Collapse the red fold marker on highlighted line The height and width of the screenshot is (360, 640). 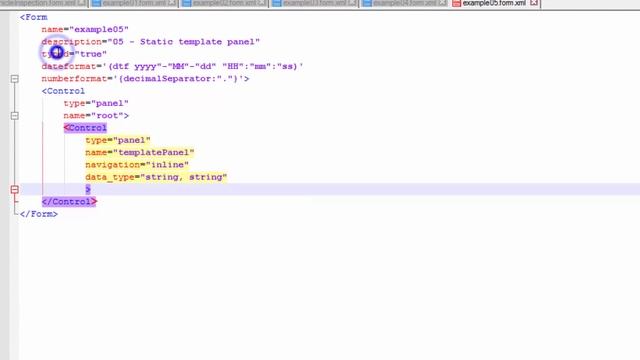pyautogui.click(x=15, y=189)
